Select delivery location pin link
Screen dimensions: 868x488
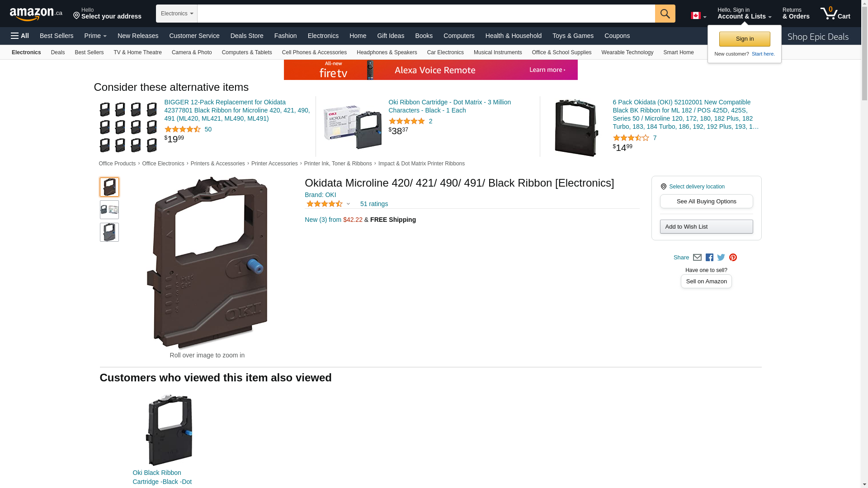click(x=693, y=187)
